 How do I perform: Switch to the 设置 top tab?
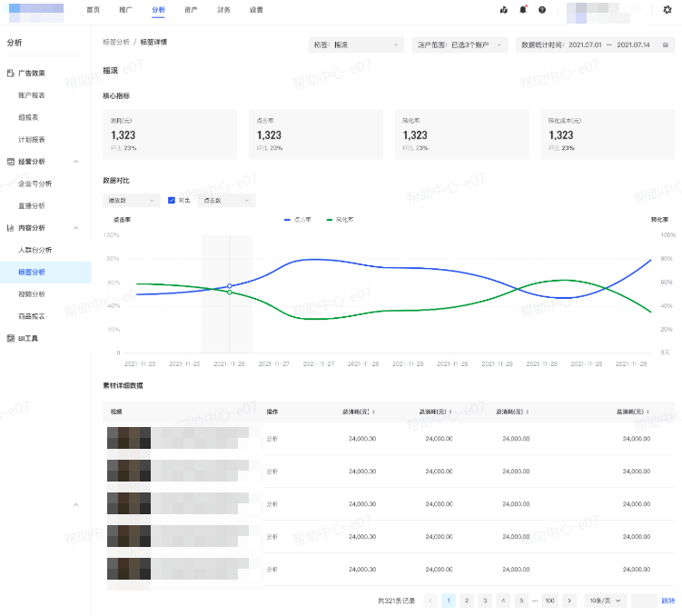256,10
